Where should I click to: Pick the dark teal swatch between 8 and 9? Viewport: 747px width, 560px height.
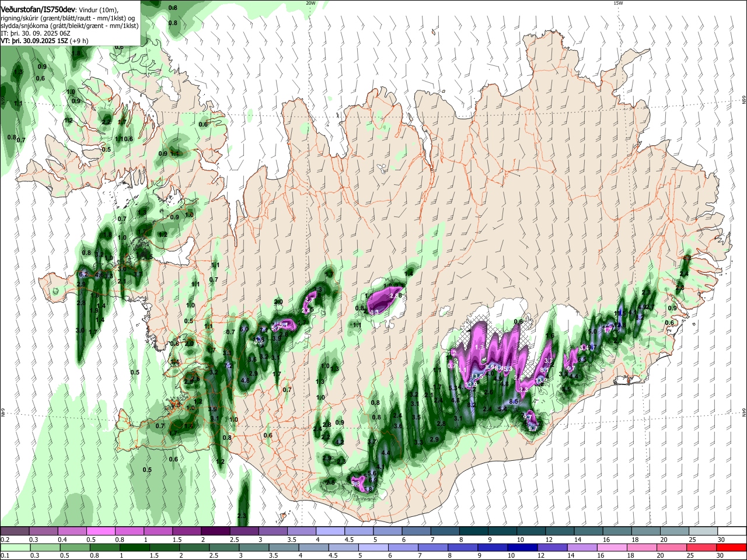473,531
